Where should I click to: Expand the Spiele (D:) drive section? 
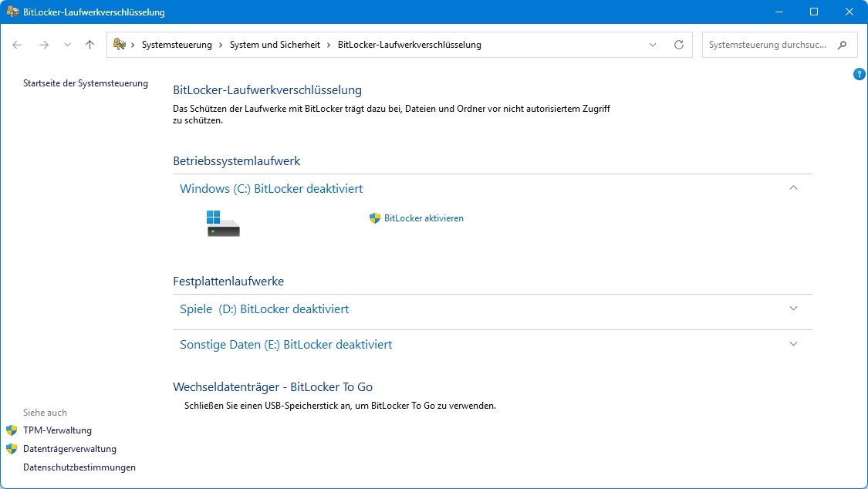(x=793, y=309)
